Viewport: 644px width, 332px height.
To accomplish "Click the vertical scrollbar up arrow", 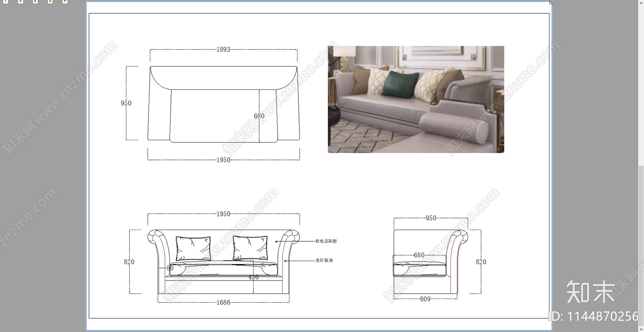I will tap(641, 2).
